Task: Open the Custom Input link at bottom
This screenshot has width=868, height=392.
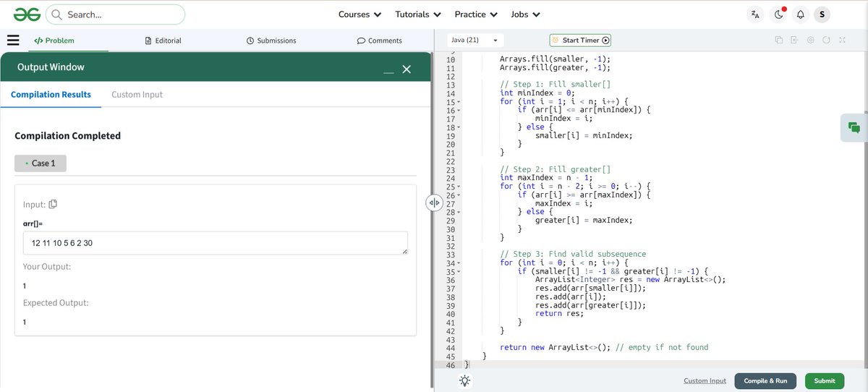Action: pyautogui.click(x=705, y=381)
